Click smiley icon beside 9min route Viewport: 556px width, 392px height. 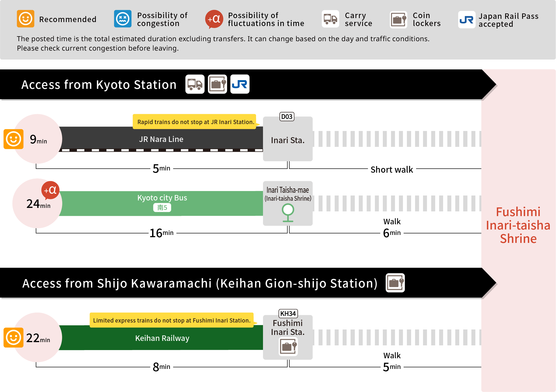tap(13, 139)
